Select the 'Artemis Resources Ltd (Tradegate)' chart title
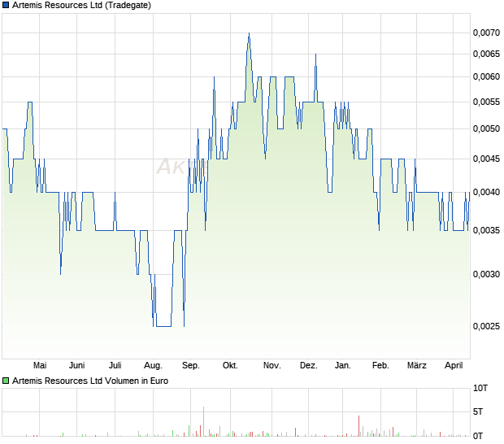 click(81, 5)
